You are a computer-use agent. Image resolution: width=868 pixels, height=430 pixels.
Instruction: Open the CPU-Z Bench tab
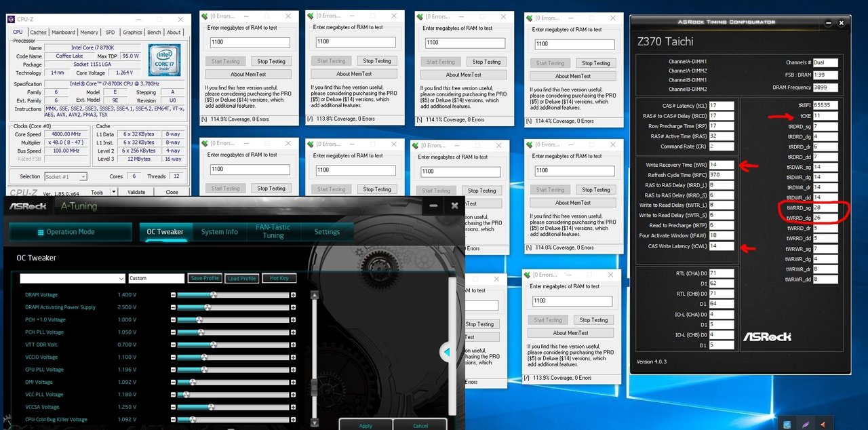[x=155, y=32]
